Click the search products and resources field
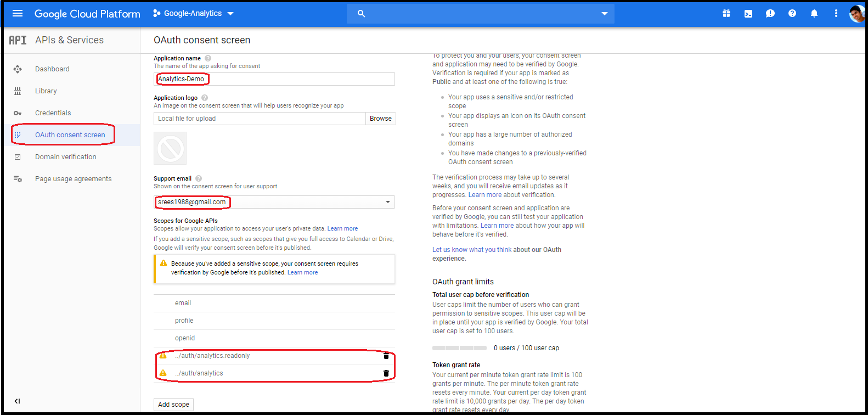 (481, 14)
